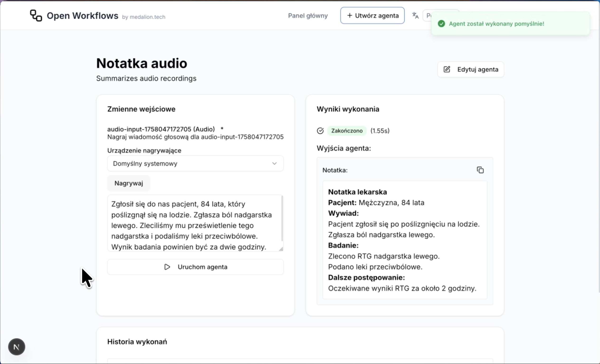Viewport: 600px width, 364px height.
Task: Click the success checkmark in the notification toast
Action: pos(442,23)
